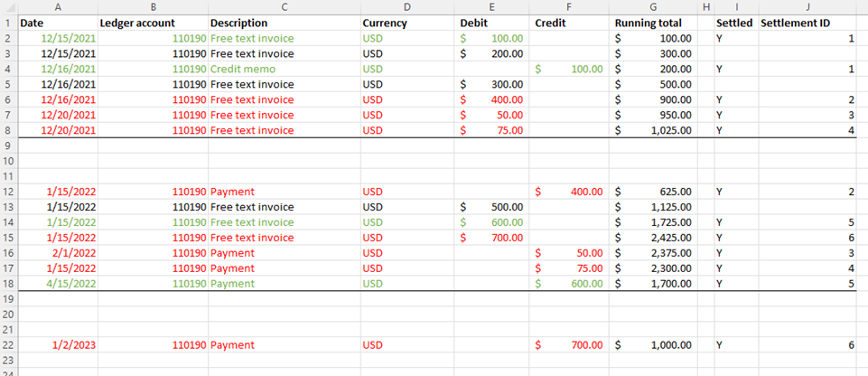Select the 1/2/2023 date cell
The width and height of the screenshot is (868, 376).
(x=58, y=344)
